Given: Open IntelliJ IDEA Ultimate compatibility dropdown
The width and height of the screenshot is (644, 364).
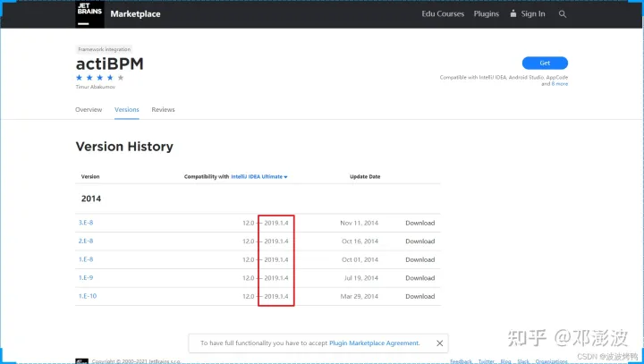Looking at the screenshot, I should pyautogui.click(x=259, y=177).
